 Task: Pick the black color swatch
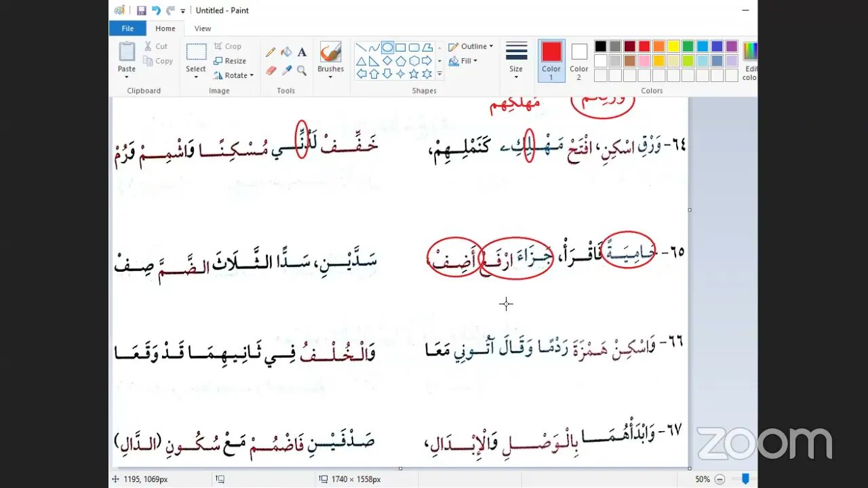(x=600, y=46)
